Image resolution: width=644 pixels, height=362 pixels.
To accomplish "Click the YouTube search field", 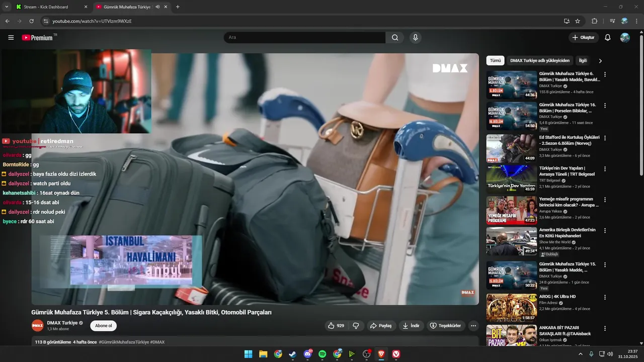I will click(x=305, y=37).
